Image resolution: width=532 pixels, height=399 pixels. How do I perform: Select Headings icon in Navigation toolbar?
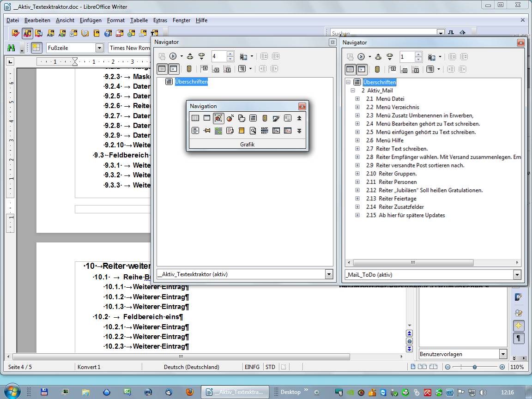(x=253, y=118)
